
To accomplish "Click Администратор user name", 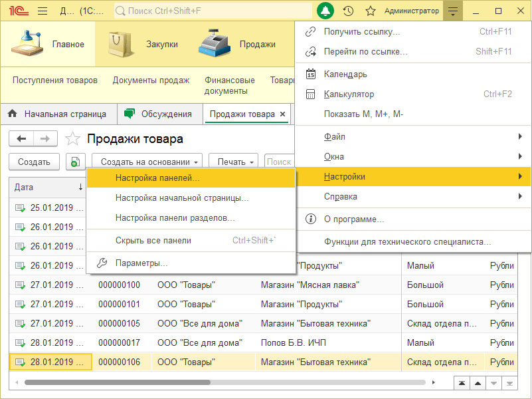I will pyautogui.click(x=412, y=11).
